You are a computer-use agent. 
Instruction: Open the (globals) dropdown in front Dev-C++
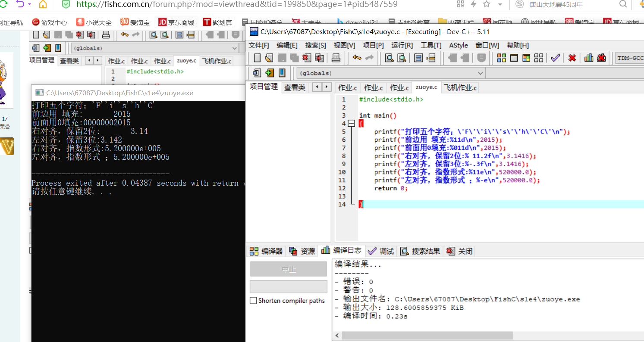click(x=481, y=73)
